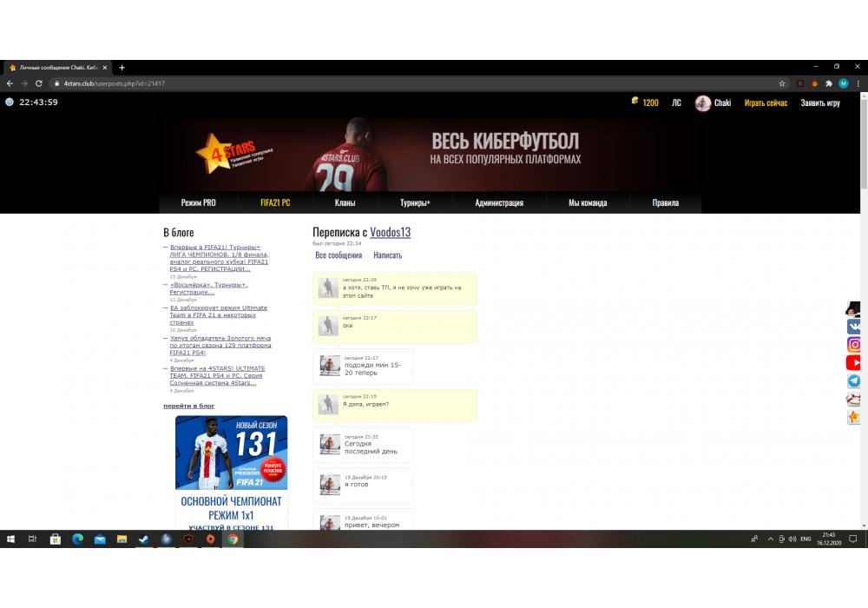Viewport: 868px width, 608px height.
Task: Click the ЛС private messages link
Action: (x=676, y=103)
